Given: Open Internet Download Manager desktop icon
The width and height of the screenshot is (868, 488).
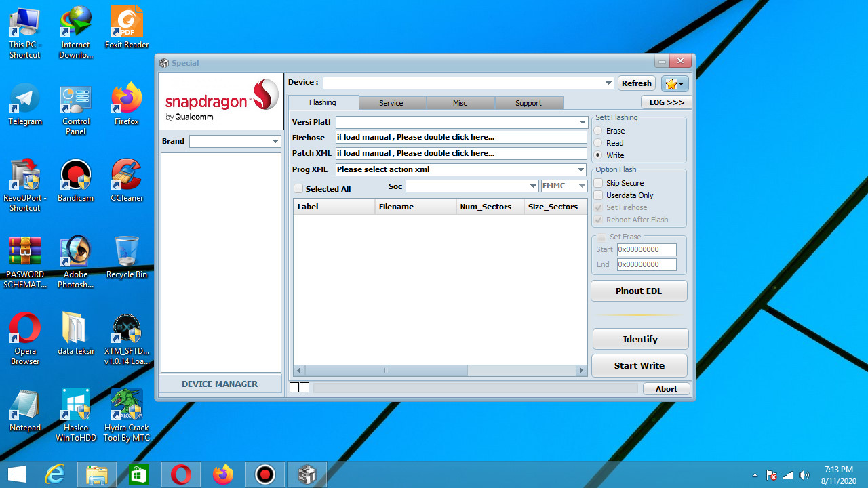Looking at the screenshot, I should (x=76, y=32).
